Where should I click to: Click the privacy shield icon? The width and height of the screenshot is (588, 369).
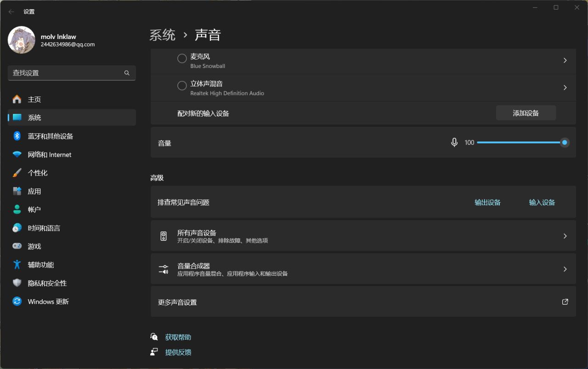(17, 283)
